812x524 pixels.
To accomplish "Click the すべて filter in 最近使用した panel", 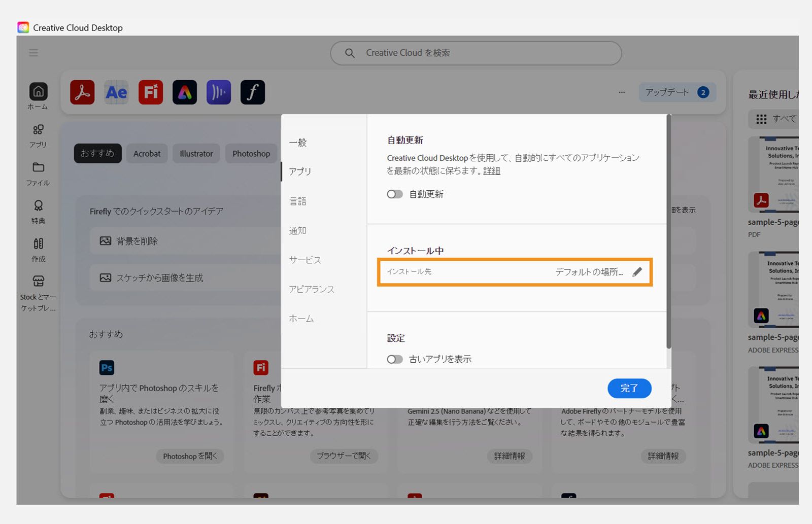I will (x=773, y=119).
